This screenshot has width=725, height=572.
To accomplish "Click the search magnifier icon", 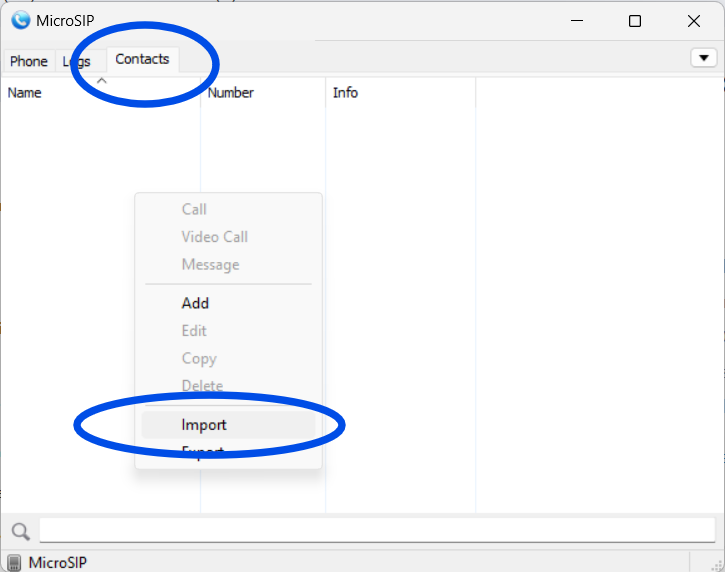I will [x=21, y=532].
